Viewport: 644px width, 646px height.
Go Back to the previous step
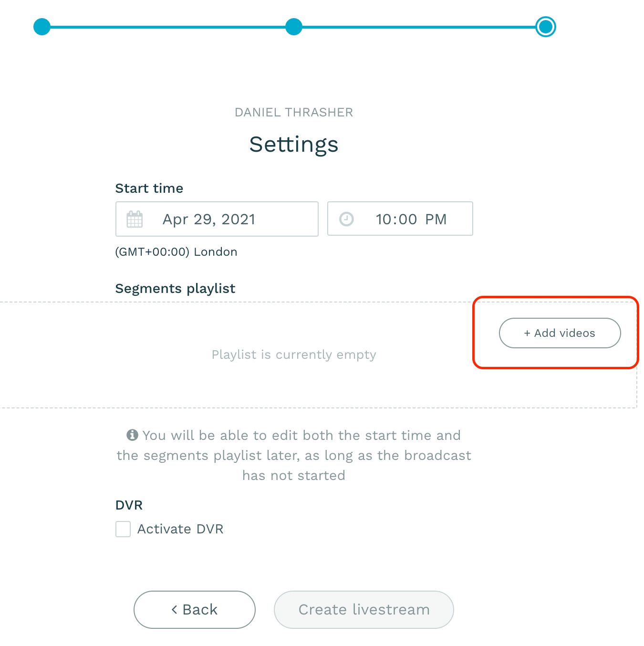(x=195, y=610)
